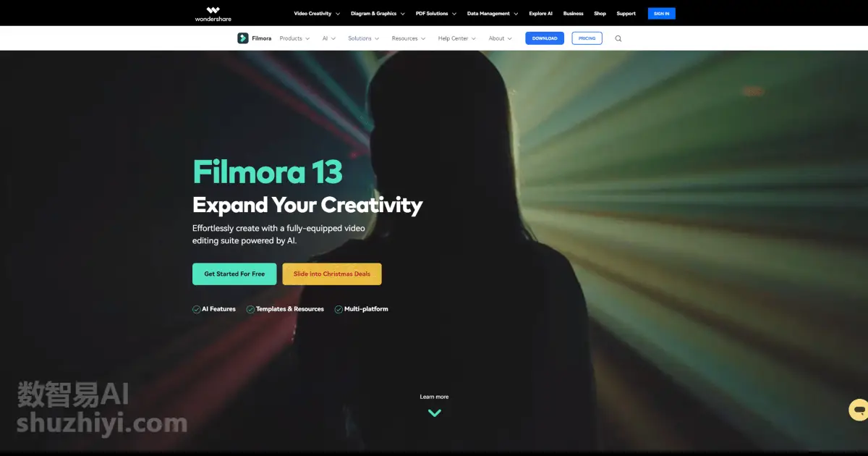Click the Filmora logo icon

coord(243,38)
